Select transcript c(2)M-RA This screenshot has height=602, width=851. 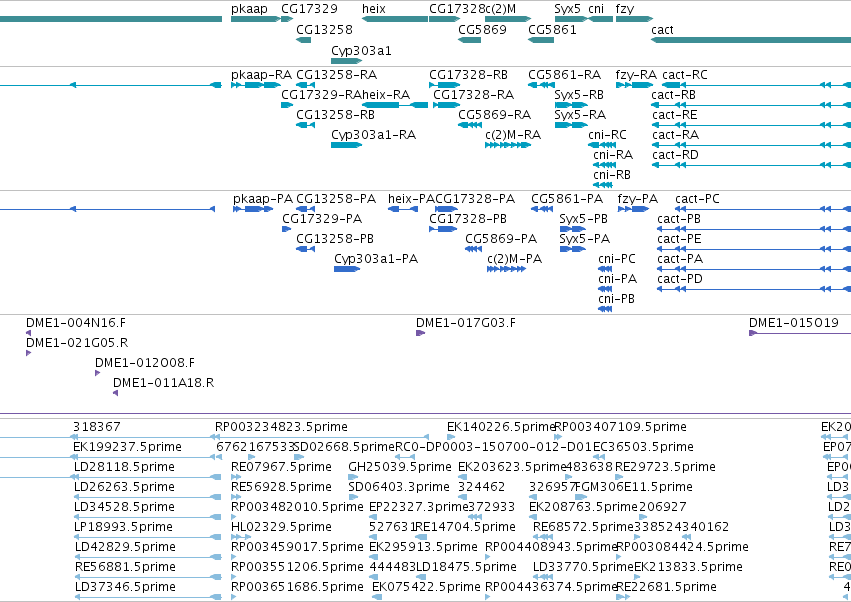point(508,145)
